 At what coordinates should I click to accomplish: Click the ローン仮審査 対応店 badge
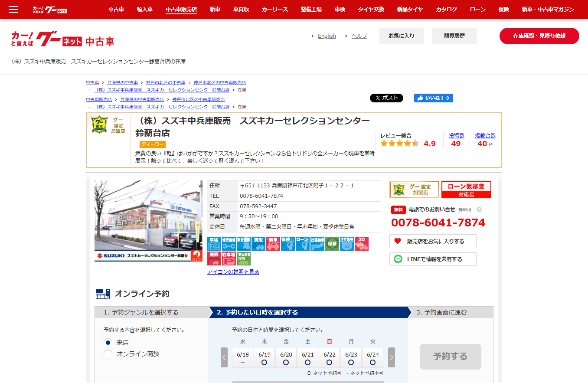click(x=466, y=190)
